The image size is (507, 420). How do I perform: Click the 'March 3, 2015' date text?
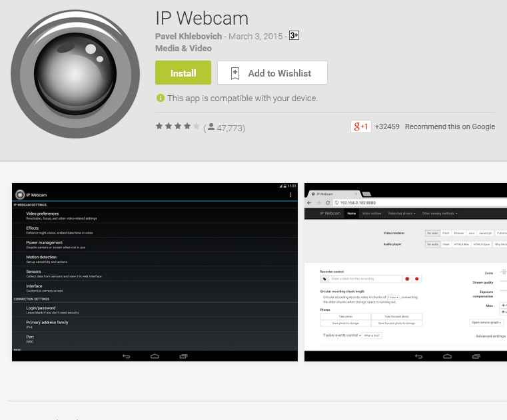click(x=255, y=36)
